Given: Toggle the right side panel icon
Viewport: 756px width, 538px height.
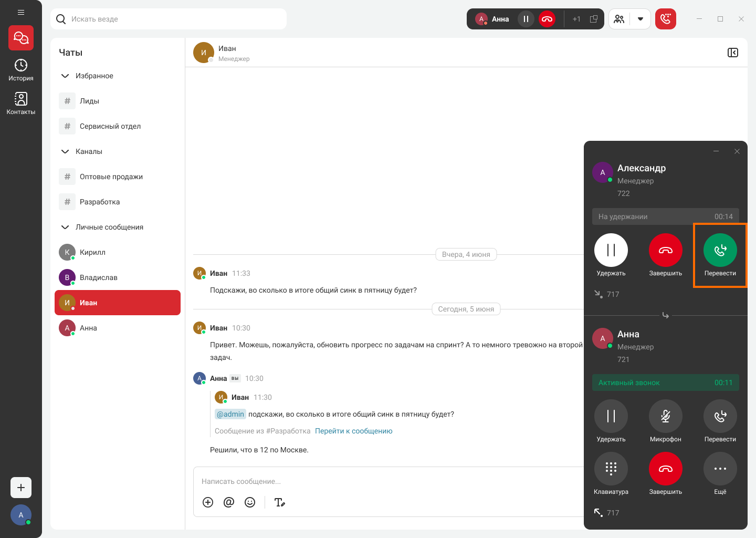Looking at the screenshot, I should pos(733,53).
